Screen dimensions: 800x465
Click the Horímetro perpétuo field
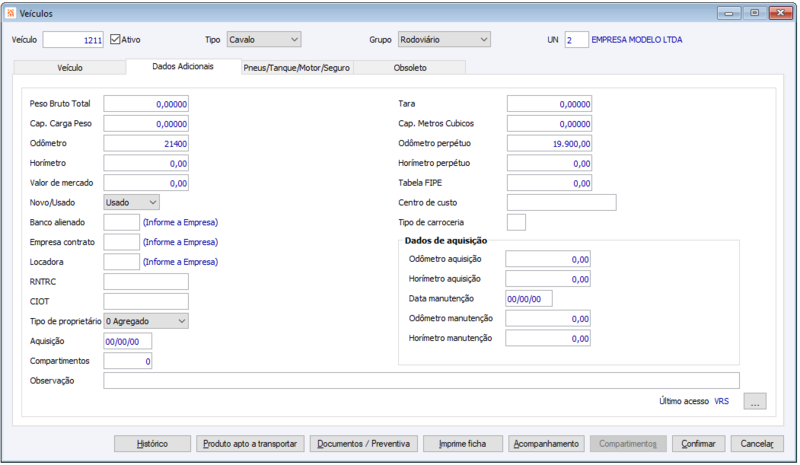(549, 163)
